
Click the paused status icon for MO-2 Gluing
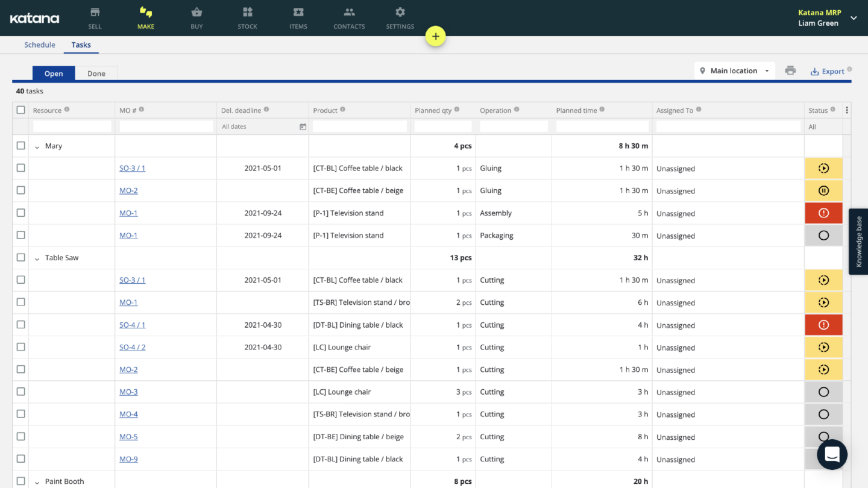click(823, 191)
